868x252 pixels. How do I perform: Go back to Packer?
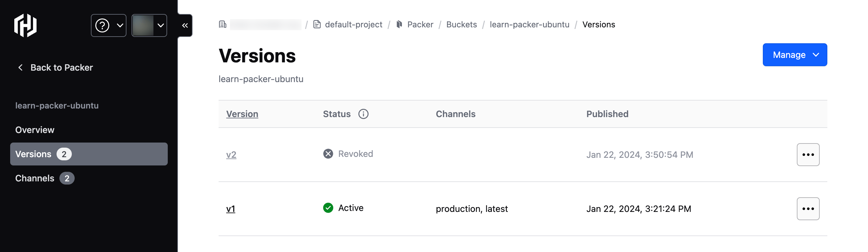pyautogui.click(x=55, y=67)
